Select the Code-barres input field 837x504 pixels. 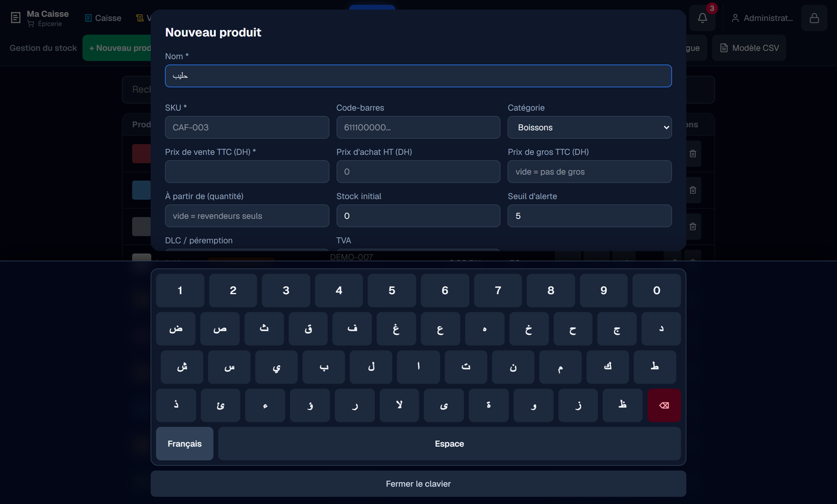click(418, 127)
